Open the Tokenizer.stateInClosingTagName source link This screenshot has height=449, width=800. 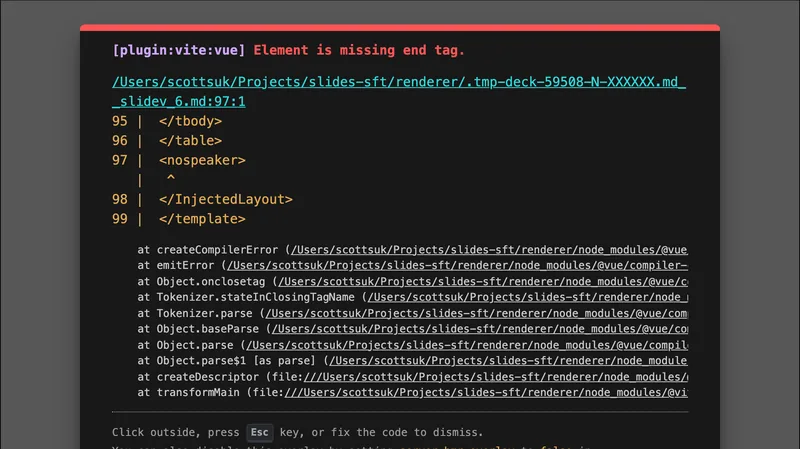[526, 297]
